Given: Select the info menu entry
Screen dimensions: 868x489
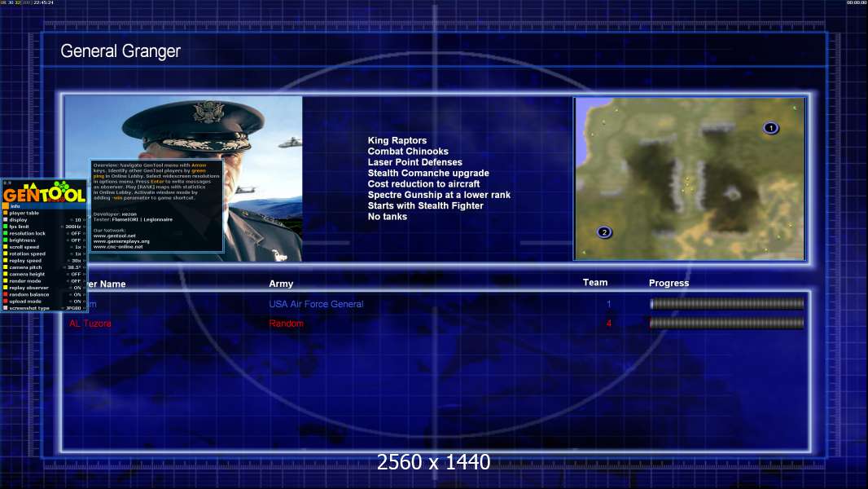Looking at the screenshot, I should (x=15, y=206).
